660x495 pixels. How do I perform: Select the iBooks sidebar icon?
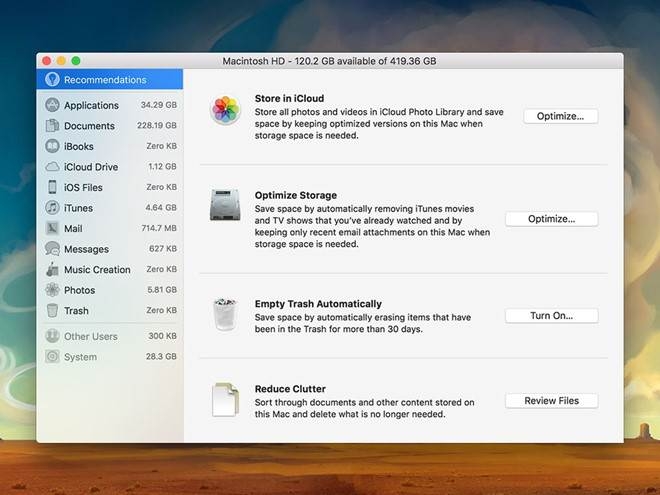[x=52, y=146]
